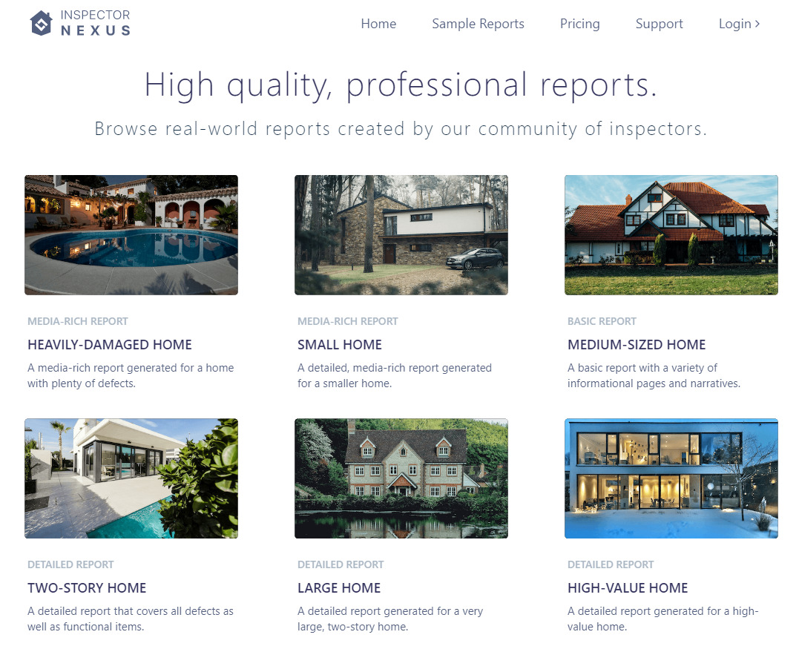This screenshot has width=799, height=672.
Task: Click the High-Value Home snowy house thumbnail
Action: [671, 478]
